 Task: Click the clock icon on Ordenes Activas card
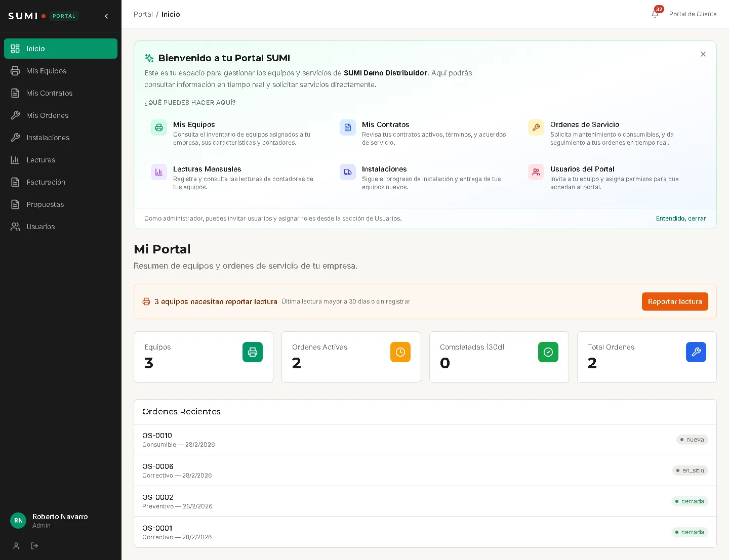click(x=400, y=352)
